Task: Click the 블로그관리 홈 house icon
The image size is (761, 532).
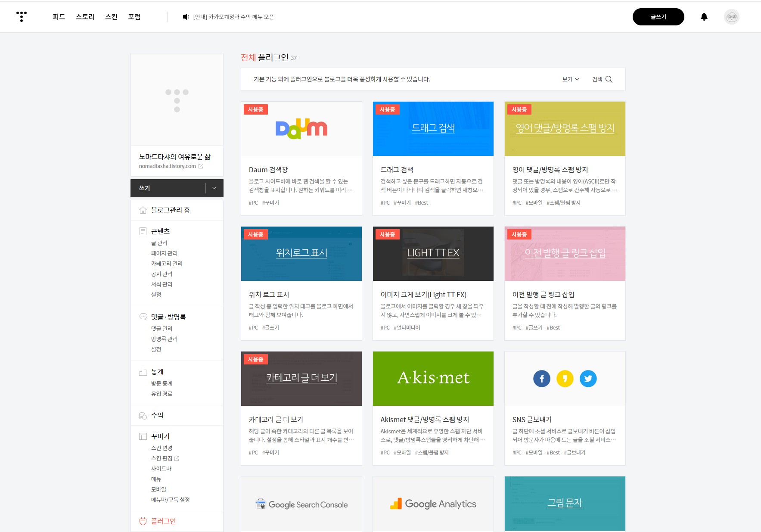Action: pyautogui.click(x=143, y=210)
